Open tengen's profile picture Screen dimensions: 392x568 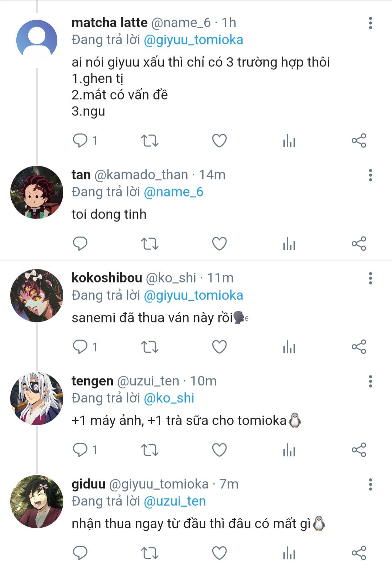coord(37,398)
